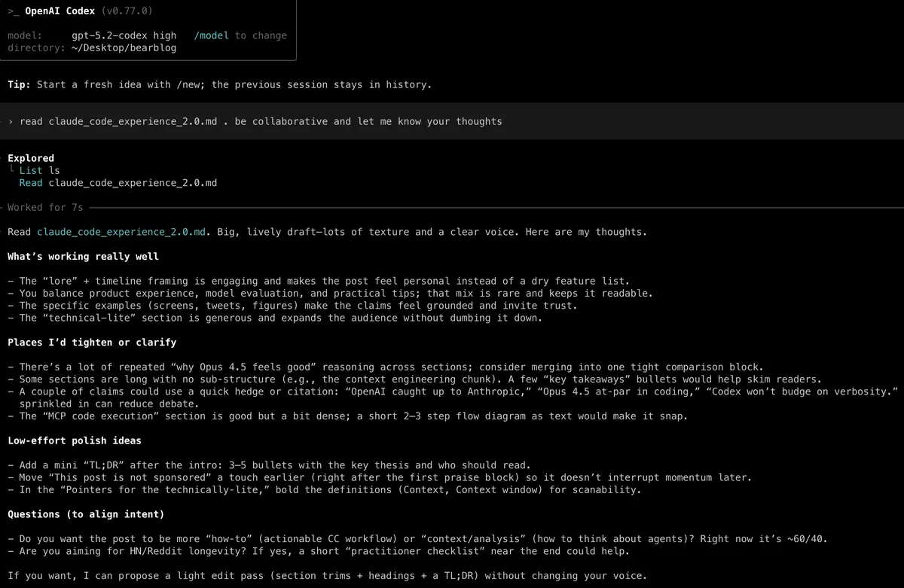Click the directory path ~/Desktop/bearblog
This screenshot has height=588, width=904.
[x=123, y=48]
